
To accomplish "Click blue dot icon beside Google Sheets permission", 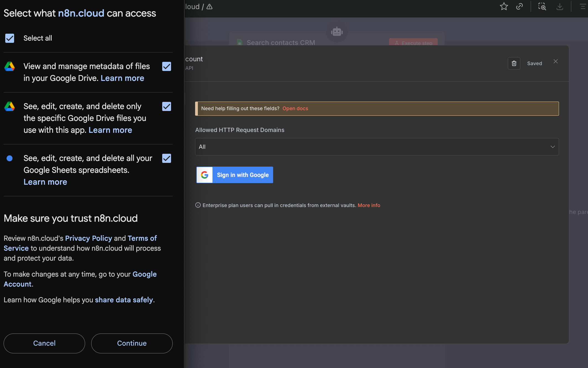I will pyautogui.click(x=10, y=158).
